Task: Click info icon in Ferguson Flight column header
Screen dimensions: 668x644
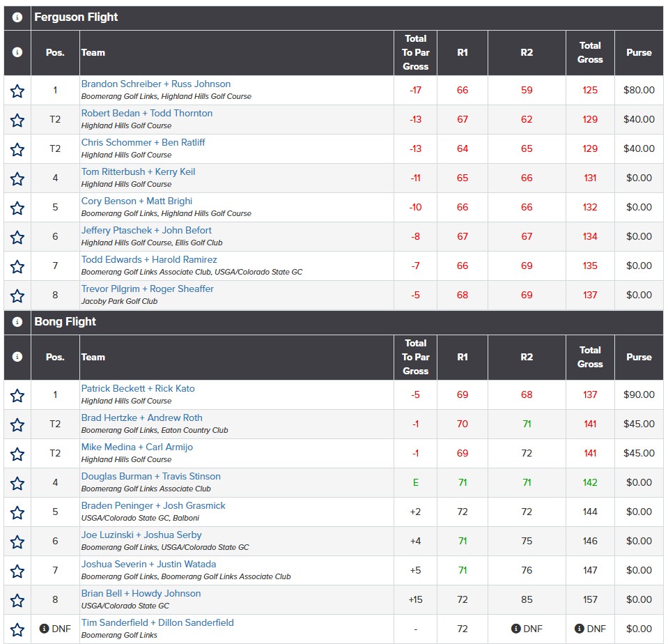Action: 17,52
